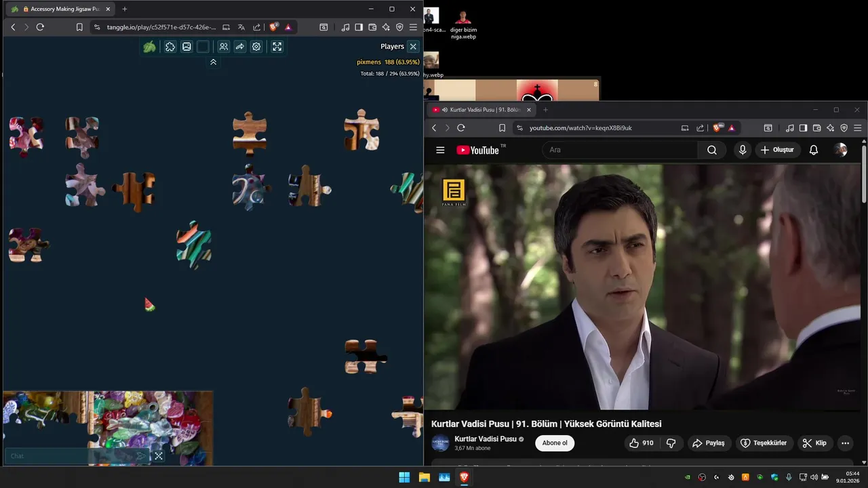The width and height of the screenshot is (868, 488).
Task: Open Brave menu in Tanggle window
Action: (413, 27)
